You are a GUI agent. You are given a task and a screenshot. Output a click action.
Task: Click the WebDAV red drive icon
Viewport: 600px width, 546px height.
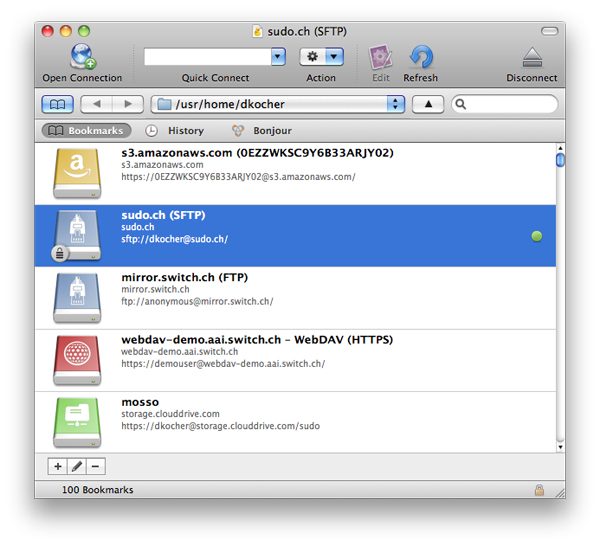(77, 360)
